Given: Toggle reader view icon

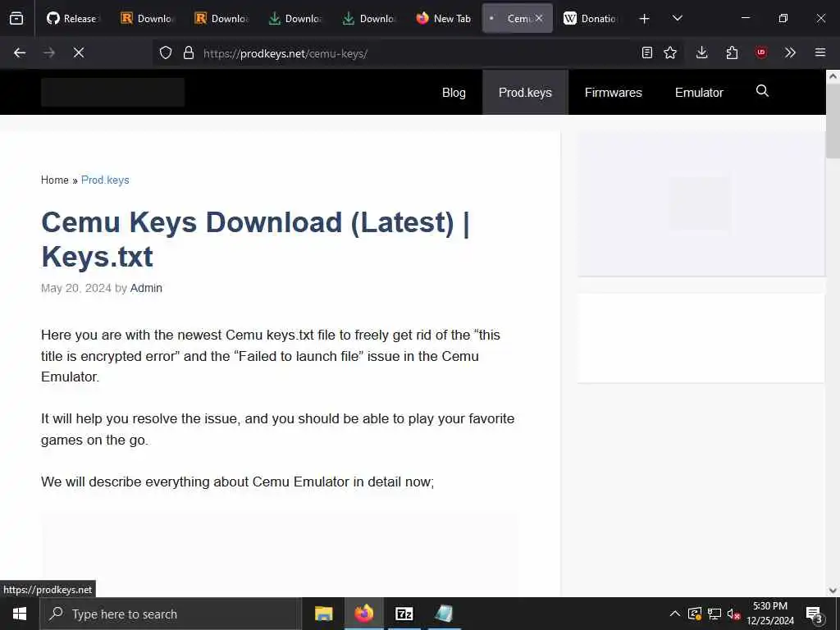Looking at the screenshot, I should [647, 52].
